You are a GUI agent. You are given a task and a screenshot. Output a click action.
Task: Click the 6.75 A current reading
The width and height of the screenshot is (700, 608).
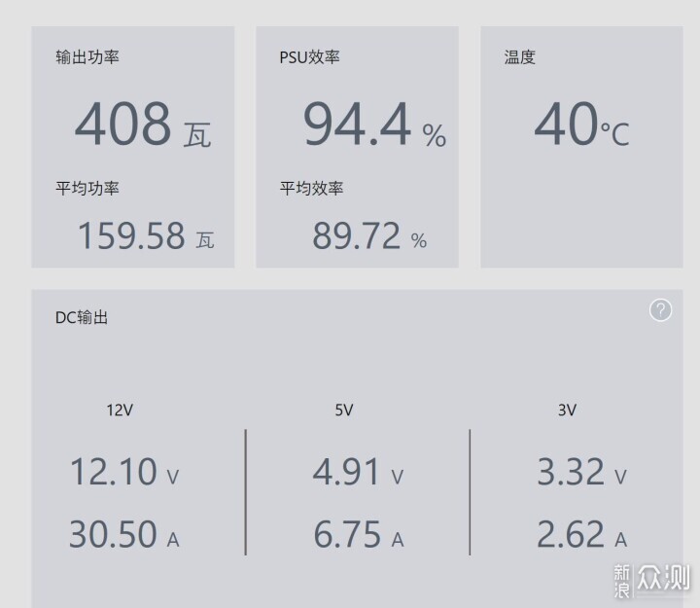click(359, 534)
